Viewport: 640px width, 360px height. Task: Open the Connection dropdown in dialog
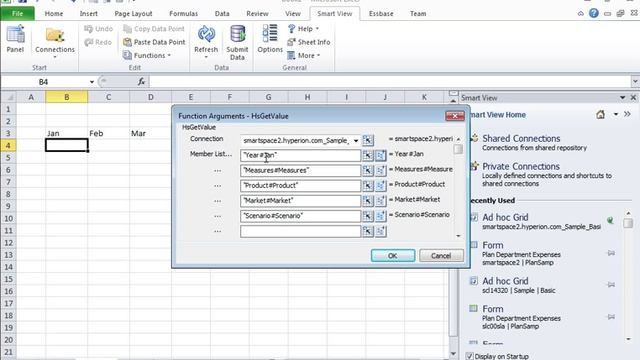(356, 140)
